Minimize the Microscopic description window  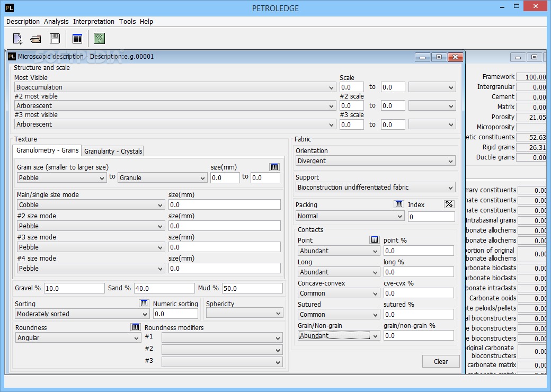point(423,57)
